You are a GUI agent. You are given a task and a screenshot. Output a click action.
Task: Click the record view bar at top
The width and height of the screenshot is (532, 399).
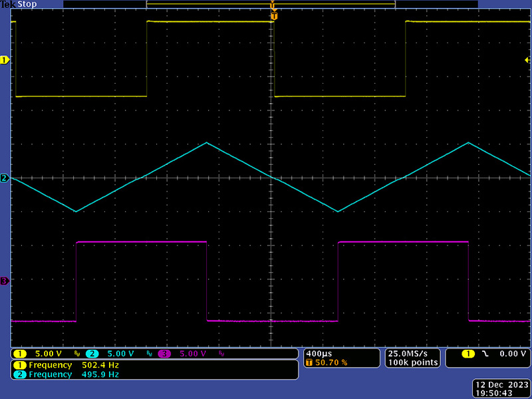(x=271, y=4)
